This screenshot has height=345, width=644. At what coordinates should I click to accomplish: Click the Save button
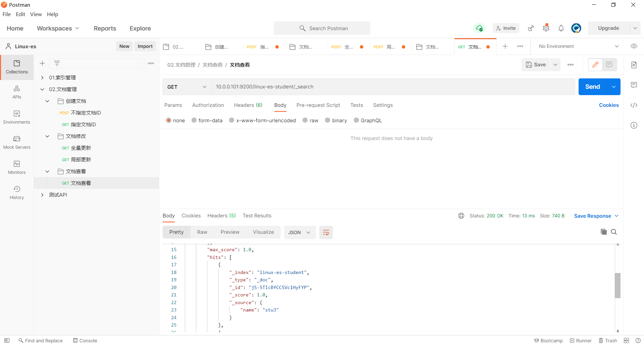[x=536, y=65]
